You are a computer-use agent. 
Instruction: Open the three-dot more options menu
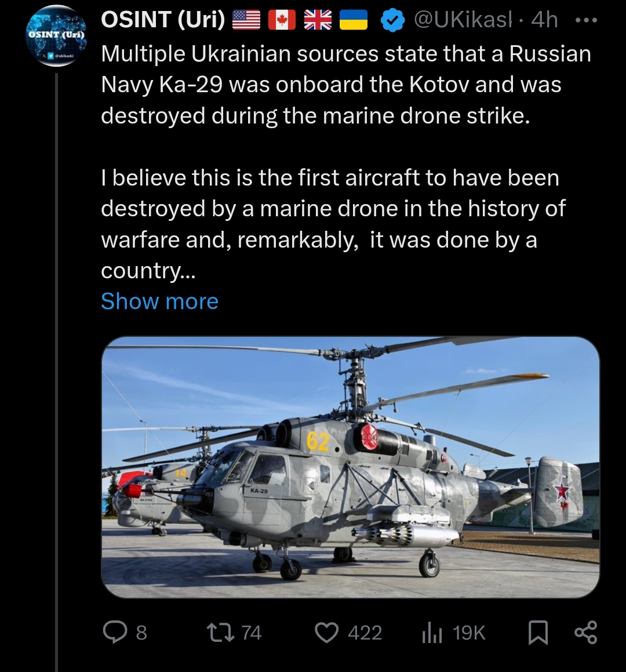coord(586,20)
